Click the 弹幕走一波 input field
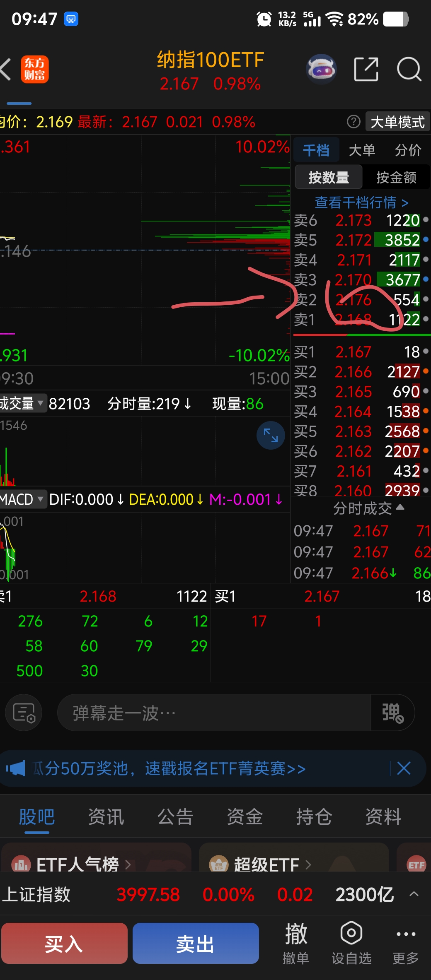This screenshot has height=980, width=431. (x=214, y=713)
